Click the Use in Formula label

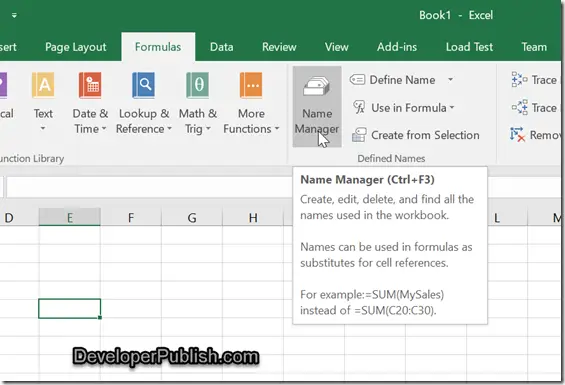409,108
